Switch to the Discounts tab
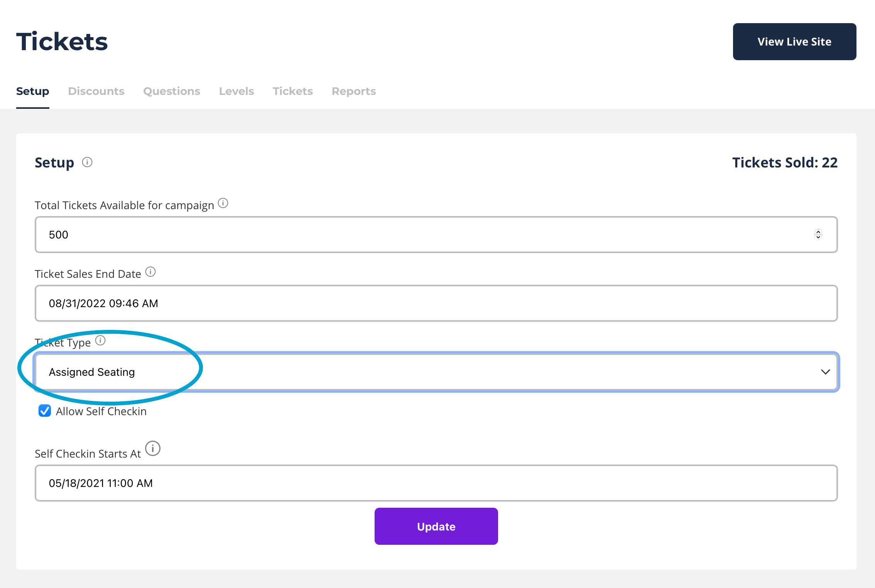The image size is (875, 588). 96,91
